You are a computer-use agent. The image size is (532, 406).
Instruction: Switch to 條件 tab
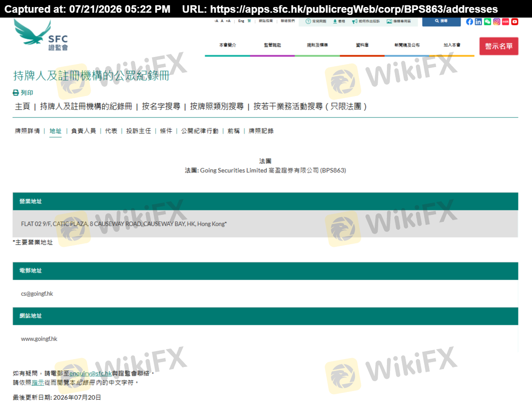click(166, 131)
